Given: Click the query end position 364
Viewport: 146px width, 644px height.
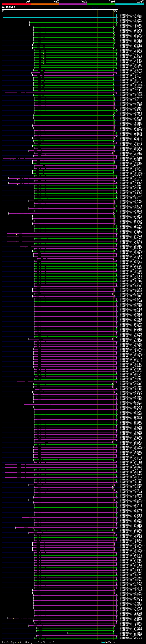Looking at the screenshot, I should coord(115,11).
